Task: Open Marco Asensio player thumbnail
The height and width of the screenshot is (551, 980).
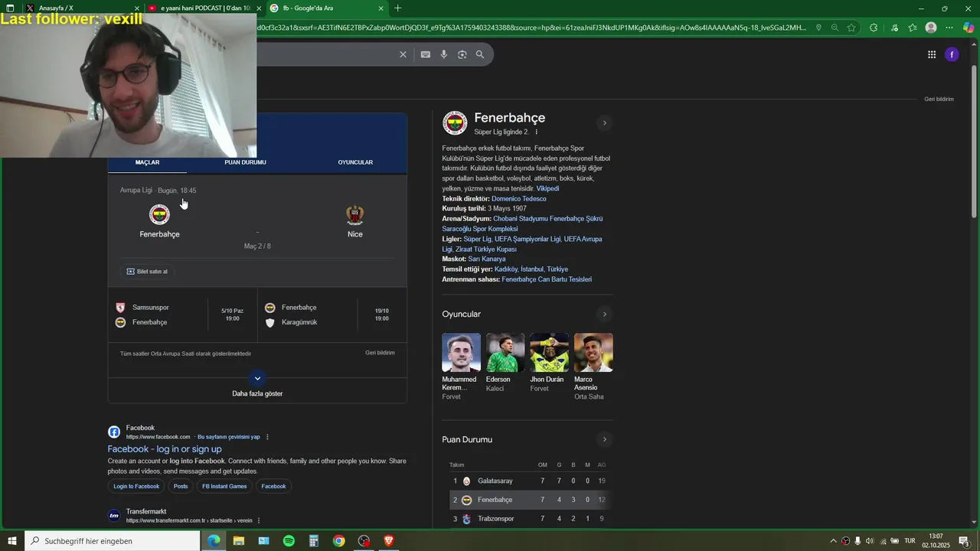Action: tap(593, 353)
